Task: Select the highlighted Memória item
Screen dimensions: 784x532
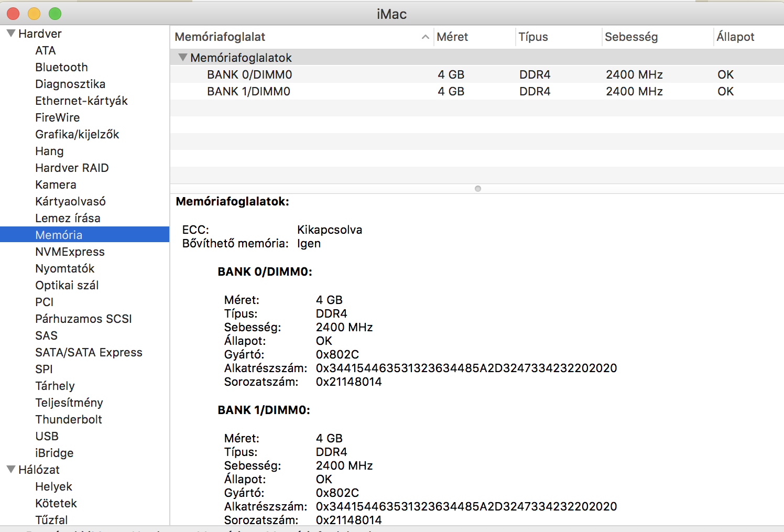Action: click(84, 235)
